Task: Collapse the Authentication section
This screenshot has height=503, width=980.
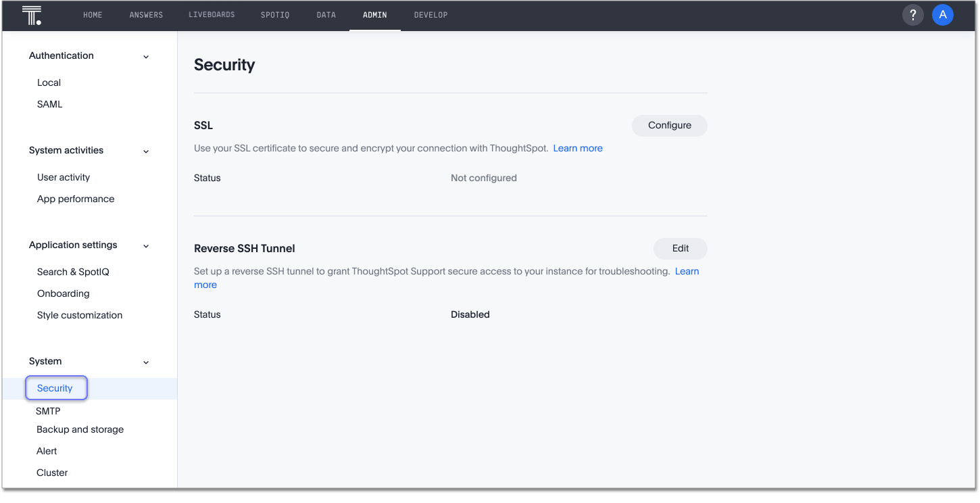Action: pyautogui.click(x=145, y=57)
